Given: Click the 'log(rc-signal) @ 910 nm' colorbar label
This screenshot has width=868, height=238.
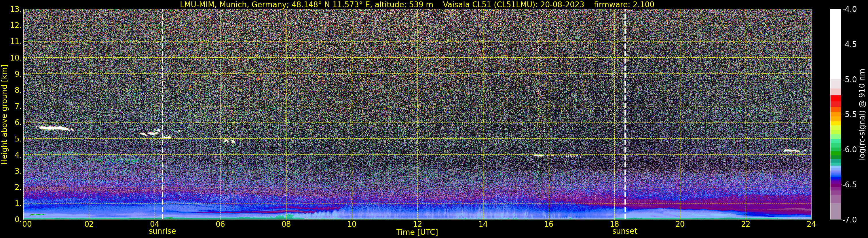Looking at the screenshot, I should (862, 114).
